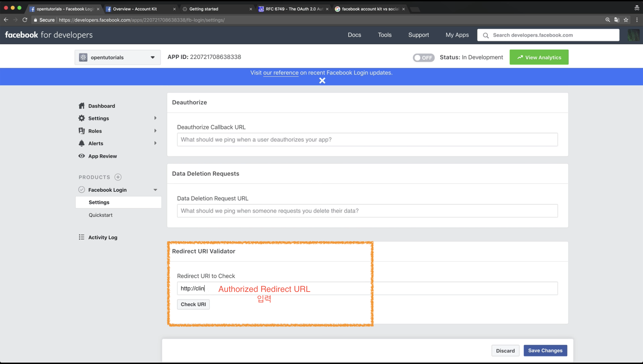Screen dimensions: 643x364
Task: Open My Apps menu
Action: click(x=457, y=35)
